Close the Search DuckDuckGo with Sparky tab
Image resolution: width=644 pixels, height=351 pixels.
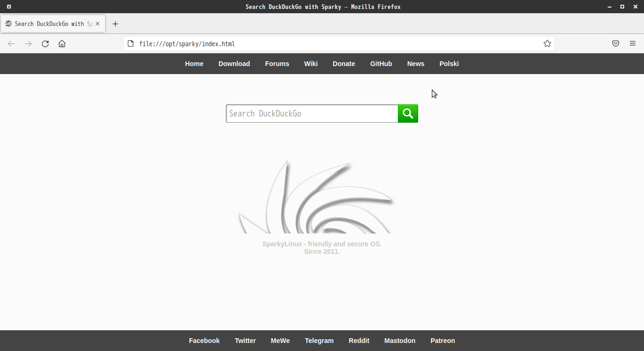point(98,24)
